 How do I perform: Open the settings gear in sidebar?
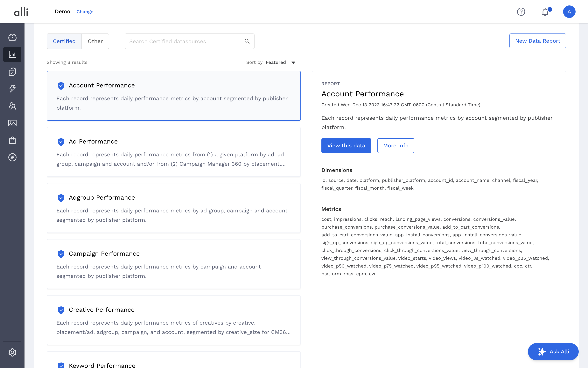pos(12,352)
